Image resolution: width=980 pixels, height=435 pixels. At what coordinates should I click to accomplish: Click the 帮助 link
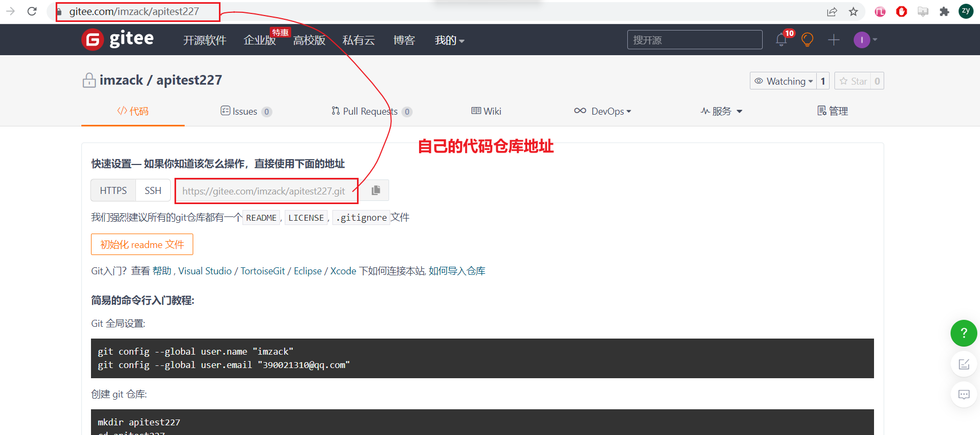[162, 271]
